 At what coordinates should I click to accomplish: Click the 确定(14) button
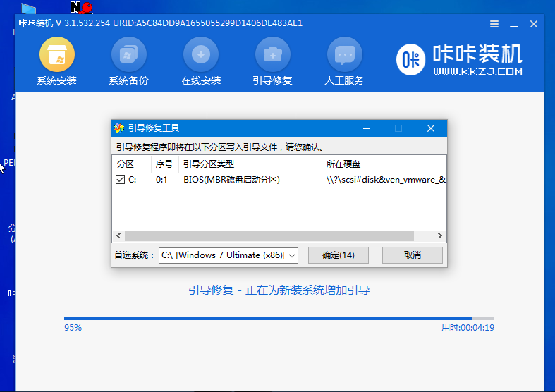point(338,255)
